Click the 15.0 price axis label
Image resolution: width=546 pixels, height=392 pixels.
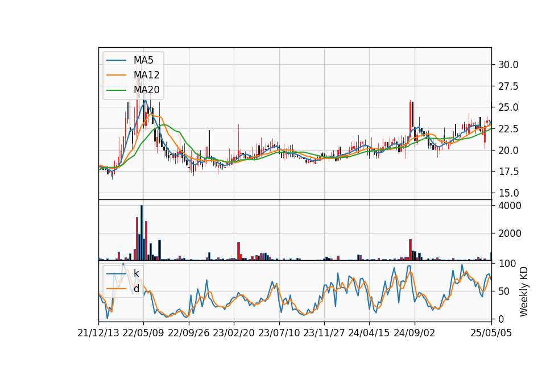click(508, 193)
